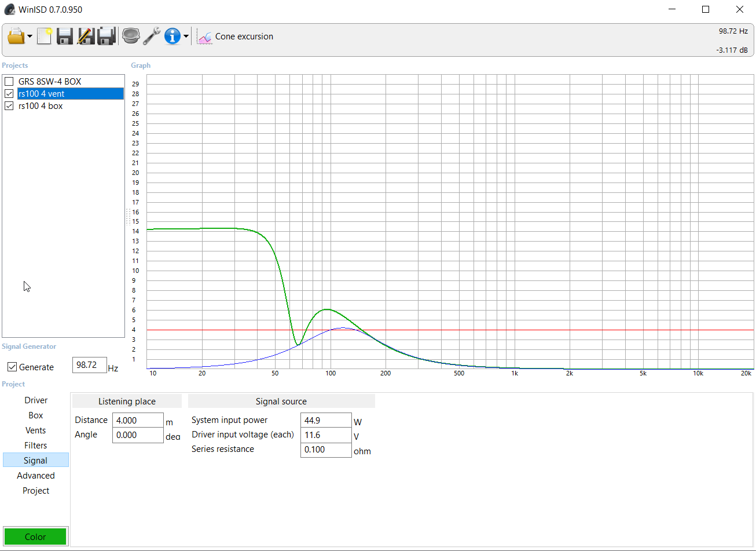This screenshot has width=756, height=551.
Task: Switch to the Filters tab
Action: tap(36, 446)
